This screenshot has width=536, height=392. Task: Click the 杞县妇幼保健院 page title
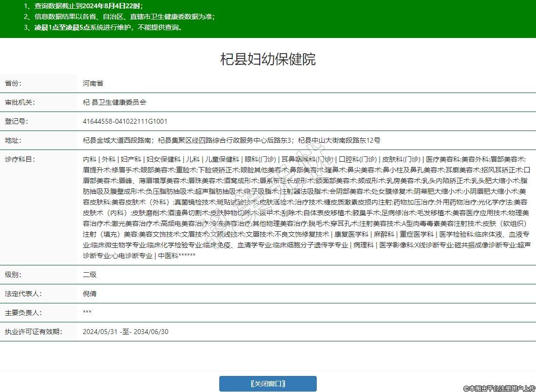(x=268, y=59)
